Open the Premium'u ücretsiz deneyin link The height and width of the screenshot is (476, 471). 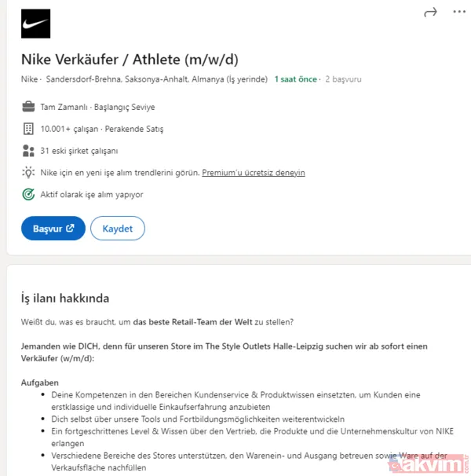click(x=254, y=173)
